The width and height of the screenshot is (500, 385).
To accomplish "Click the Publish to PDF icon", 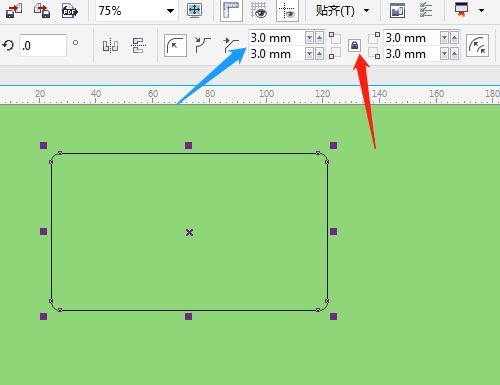I will coord(70,10).
